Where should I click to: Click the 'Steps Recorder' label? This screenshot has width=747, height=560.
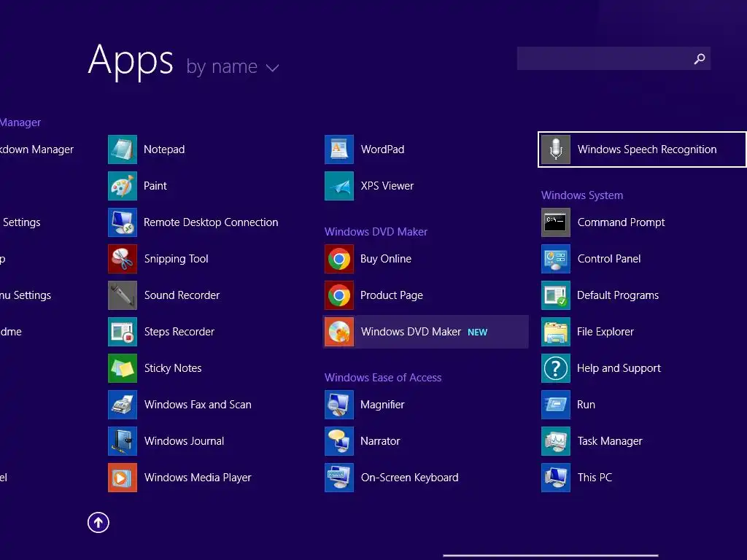point(179,332)
